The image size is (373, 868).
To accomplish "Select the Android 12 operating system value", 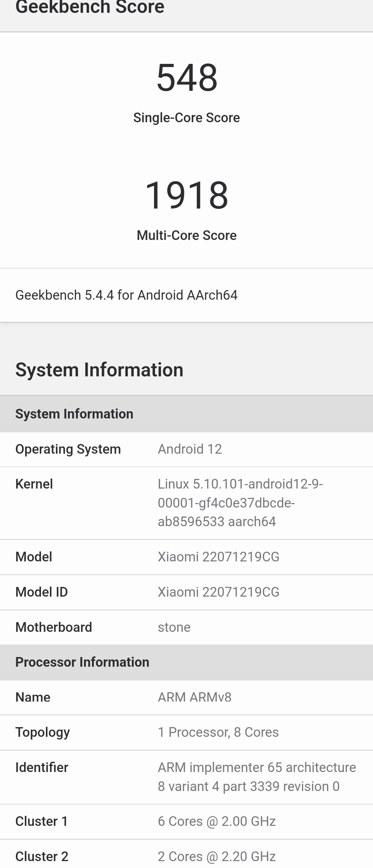I will [x=190, y=449].
